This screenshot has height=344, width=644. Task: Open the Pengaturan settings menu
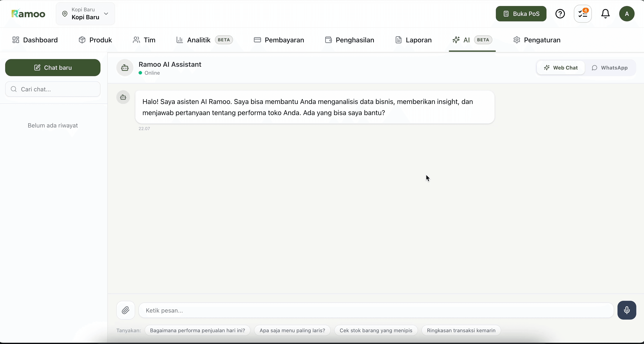click(x=537, y=40)
